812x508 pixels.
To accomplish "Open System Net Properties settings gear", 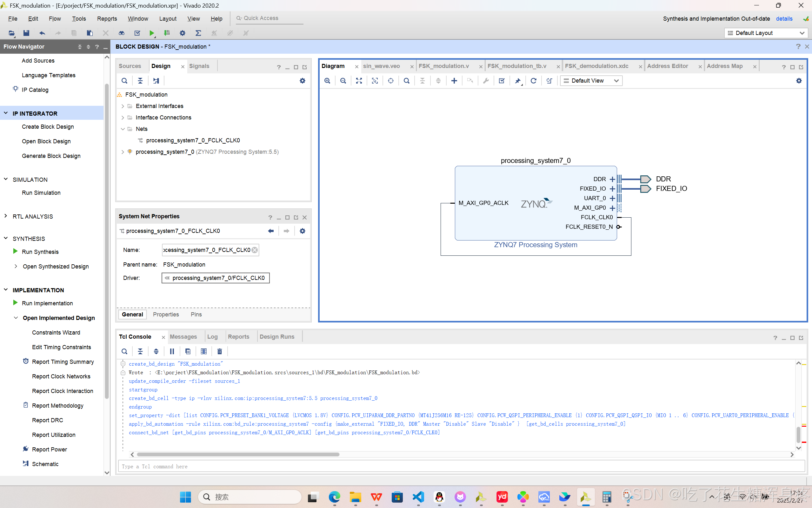I will coord(303,231).
